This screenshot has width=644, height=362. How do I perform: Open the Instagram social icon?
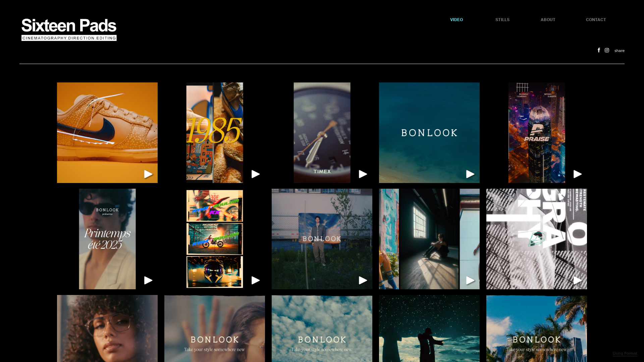607,50
